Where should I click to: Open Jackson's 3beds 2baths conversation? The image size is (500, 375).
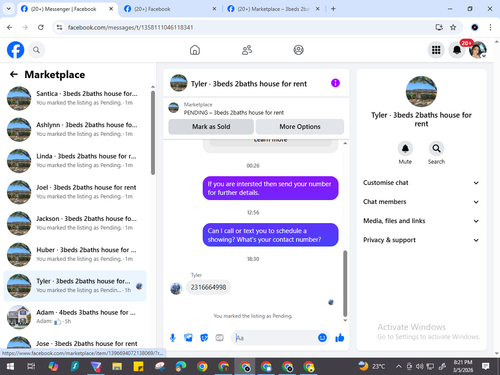tap(75, 223)
